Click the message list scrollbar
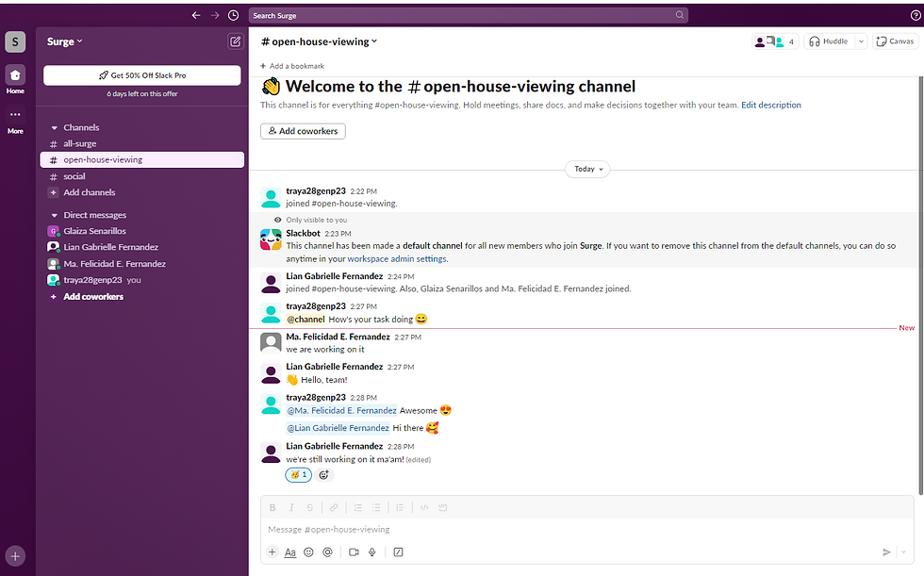The height and width of the screenshot is (576, 924). (x=920, y=286)
